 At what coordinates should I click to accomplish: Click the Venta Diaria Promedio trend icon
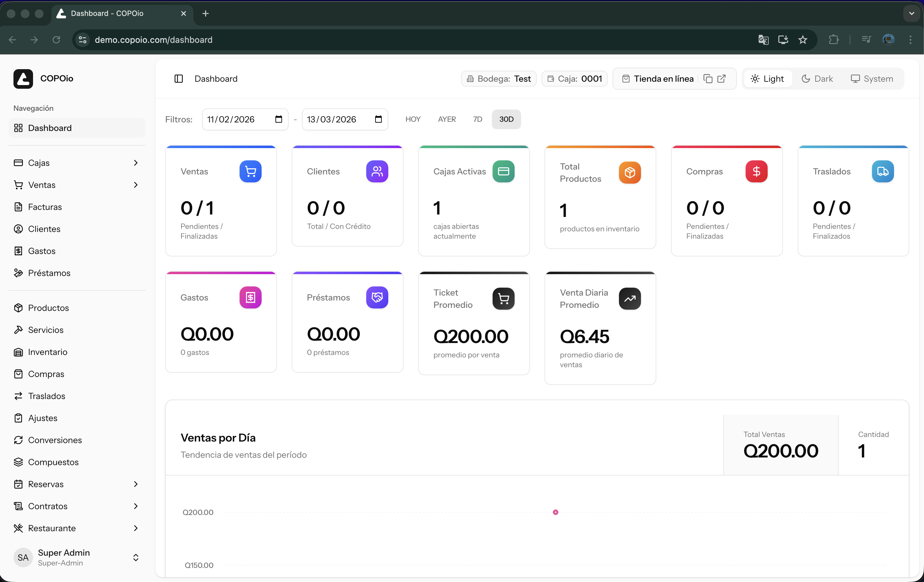click(x=630, y=298)
